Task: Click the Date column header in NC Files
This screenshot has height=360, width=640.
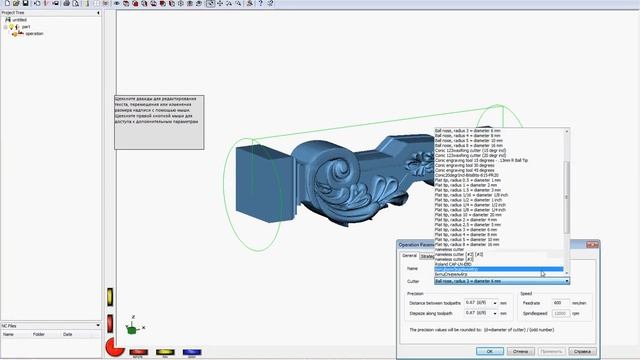Action: (x=68, y=334)
